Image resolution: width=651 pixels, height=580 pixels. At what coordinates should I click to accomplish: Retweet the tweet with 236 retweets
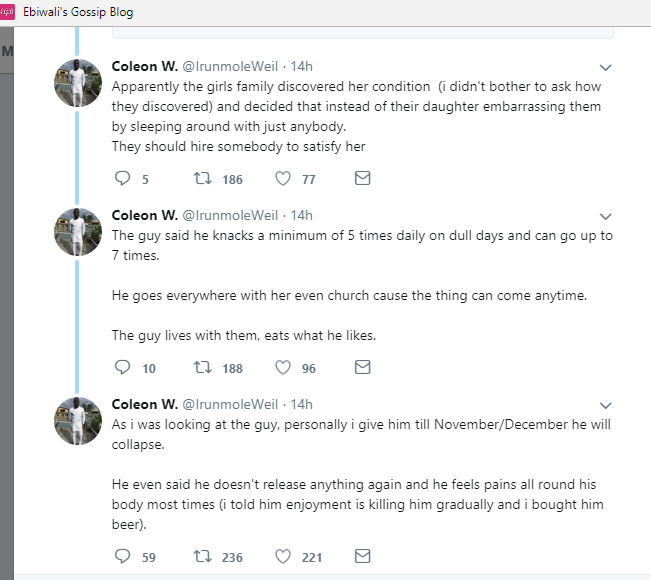coord(203,557)
